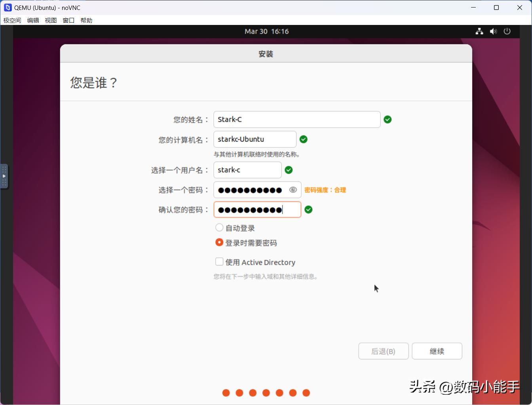Maximize the QEMU noVNC window
This screenshot has height=405, width=532.
tap(496, 8)
